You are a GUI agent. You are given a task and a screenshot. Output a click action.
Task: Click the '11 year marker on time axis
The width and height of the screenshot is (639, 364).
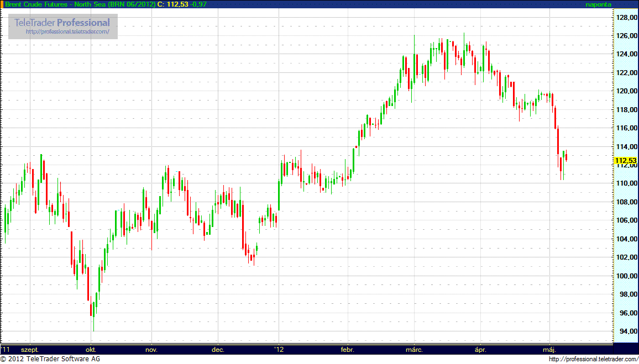tap(6, 349)
